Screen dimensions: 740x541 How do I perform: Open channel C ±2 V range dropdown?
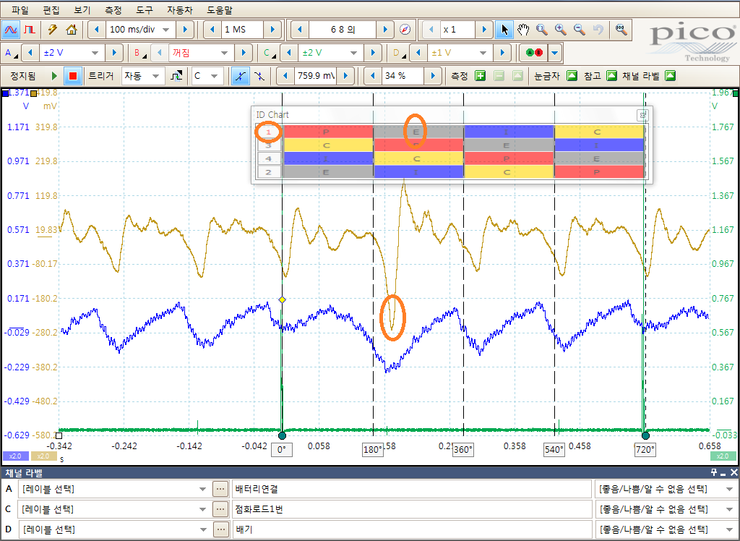353,53
